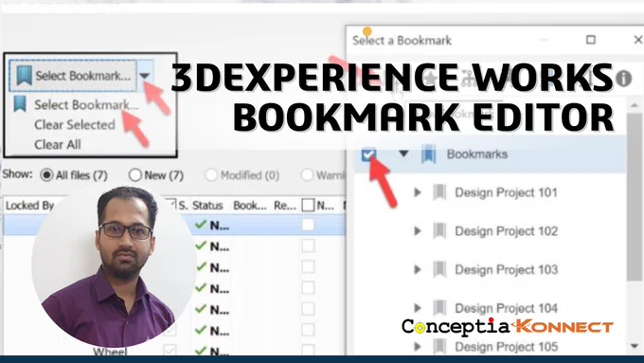Viewport: 644px width, 363px height.
Task: Choose Clear Selected from the dropdown menu
Action: pyautogui.click(x=74, y=124)
